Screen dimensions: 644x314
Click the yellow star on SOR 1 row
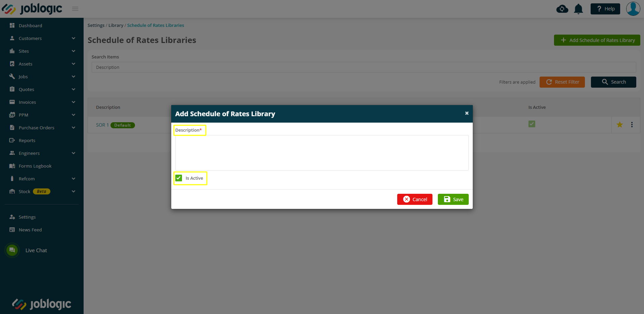click(620, 125)
